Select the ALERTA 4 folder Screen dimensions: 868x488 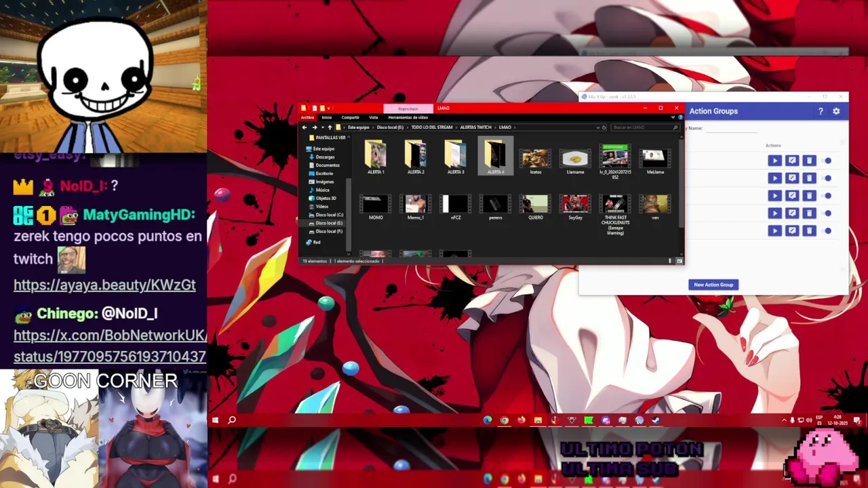[496, 156]
